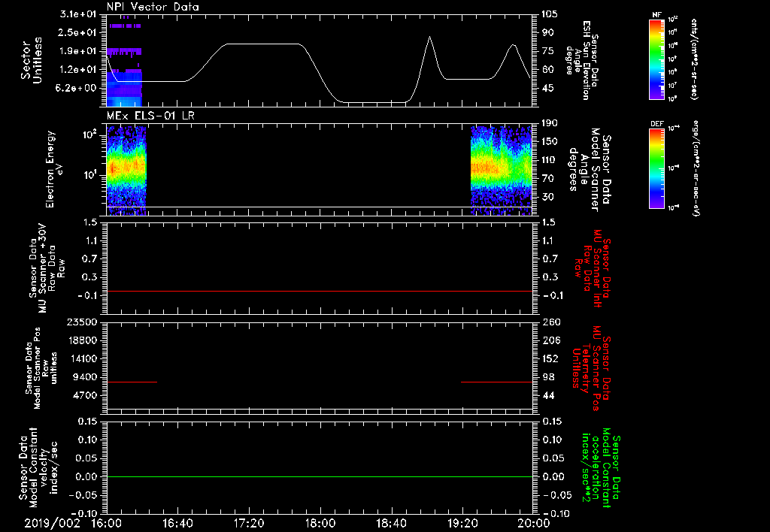The image size is (770, 532).
Task: Click the 'ergs/(cm**2-sr-sec-eV)' units label
Action: 697,168
